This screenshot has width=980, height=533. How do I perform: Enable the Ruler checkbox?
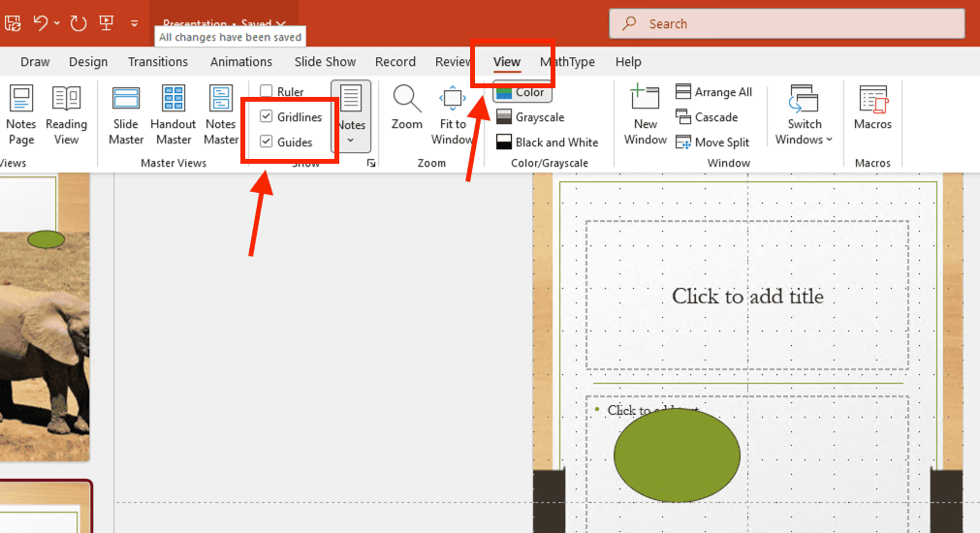coord(267,92)
